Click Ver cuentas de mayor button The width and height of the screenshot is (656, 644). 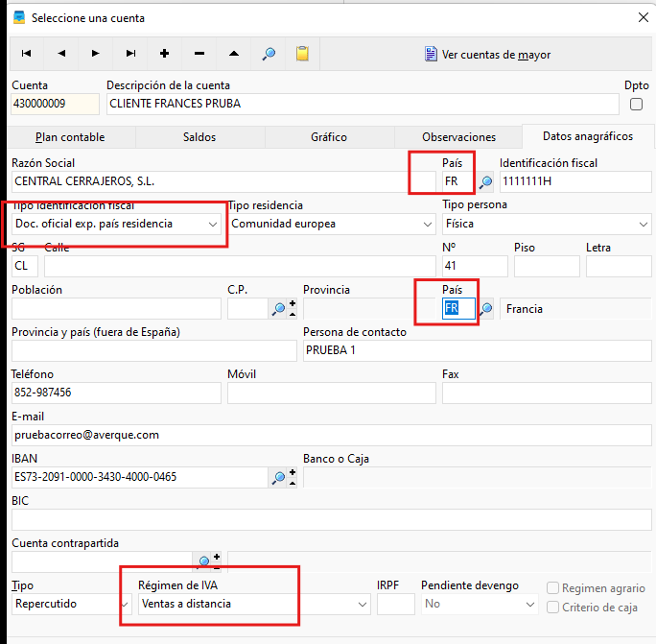487,55
